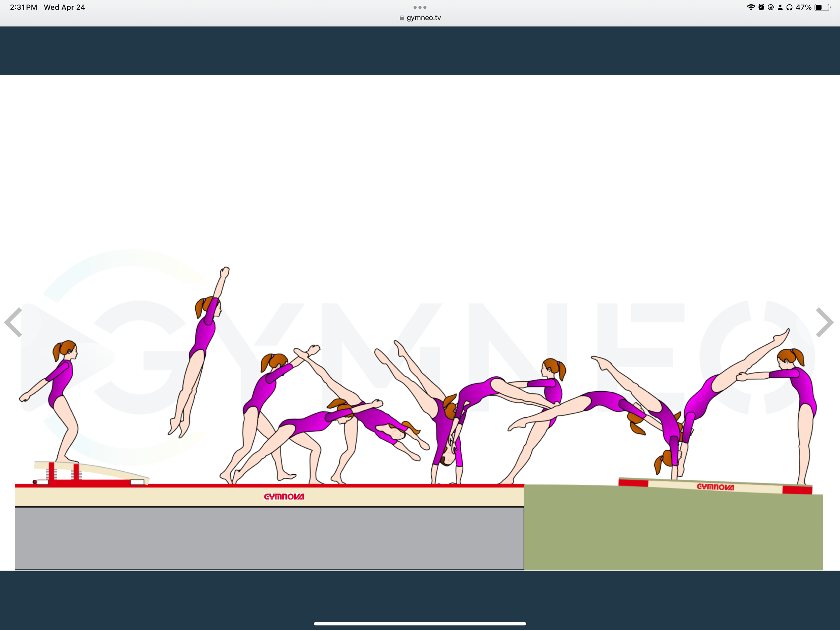Click the Gymnova logo on the runway mat
This screenshot has width=840, height=630.
pos(284,497)
